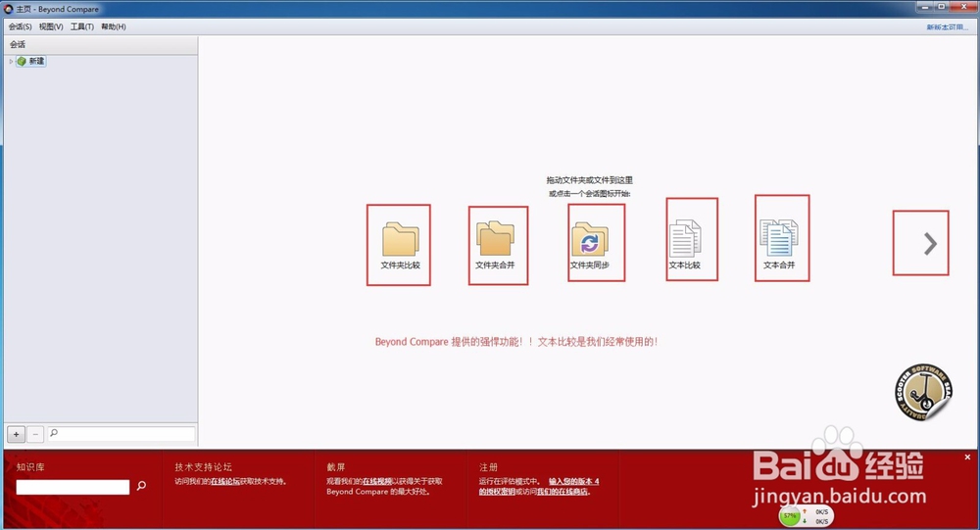
Task: Click the 截屏 heading text
Action: (335, 467)
